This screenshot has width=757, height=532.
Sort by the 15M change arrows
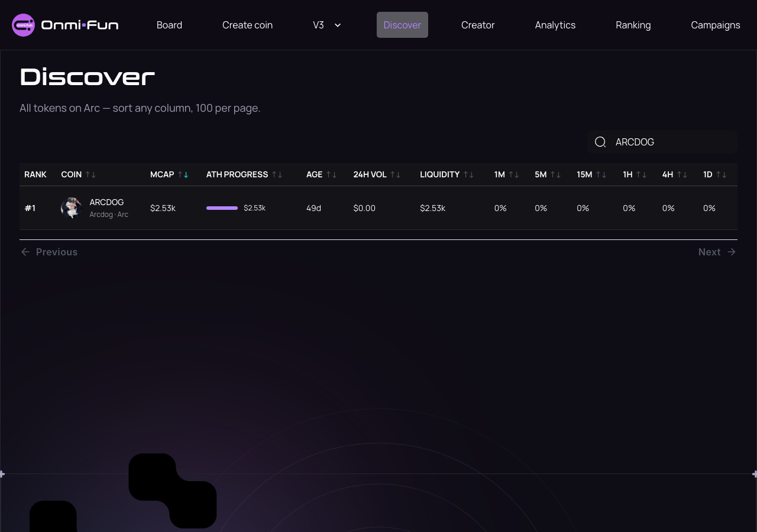tap(601, 174)
